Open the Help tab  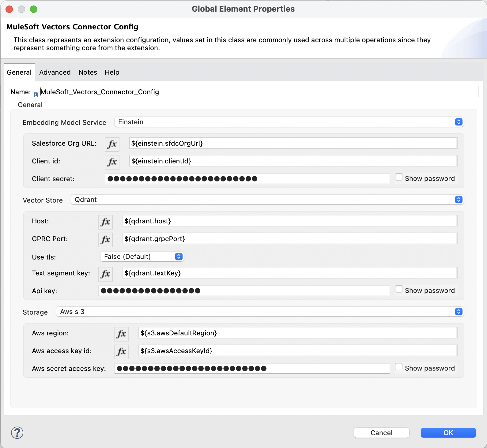coord(112,72)
